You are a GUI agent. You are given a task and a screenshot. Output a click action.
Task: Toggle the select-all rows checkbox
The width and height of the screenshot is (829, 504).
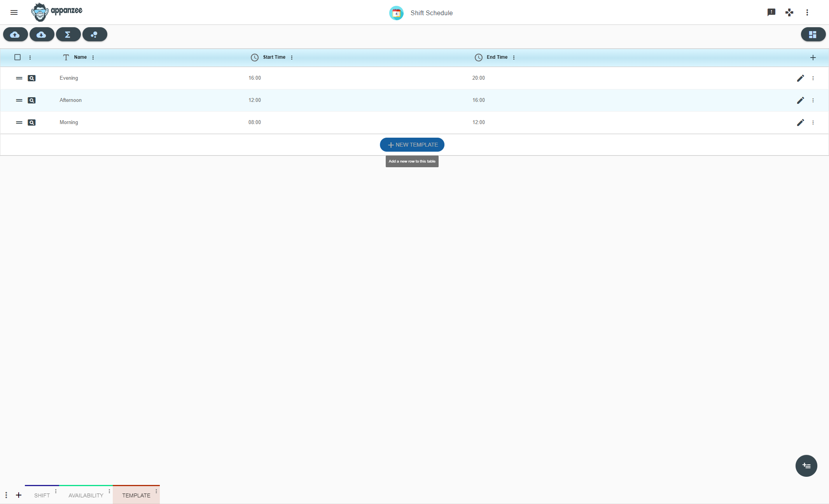tap(17, 57)
